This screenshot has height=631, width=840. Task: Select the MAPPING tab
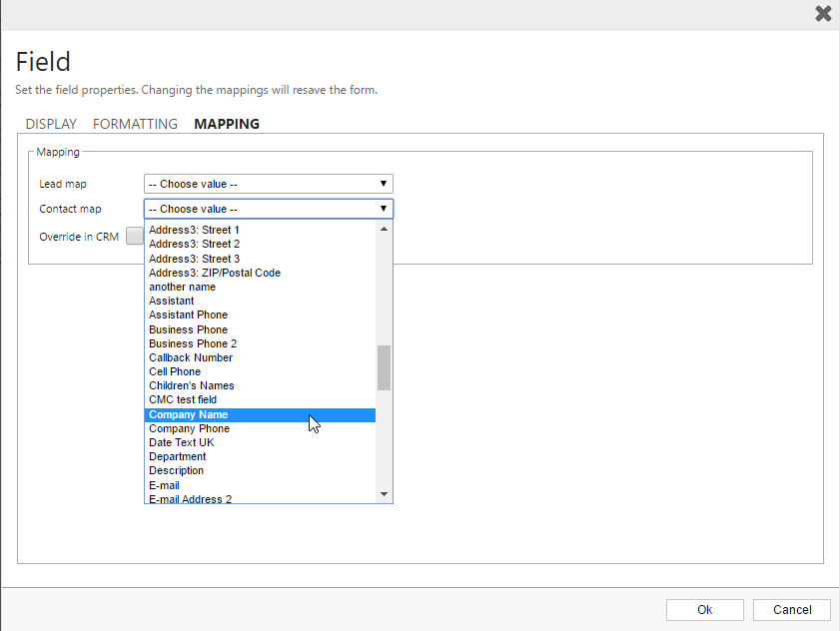point(227,124)
